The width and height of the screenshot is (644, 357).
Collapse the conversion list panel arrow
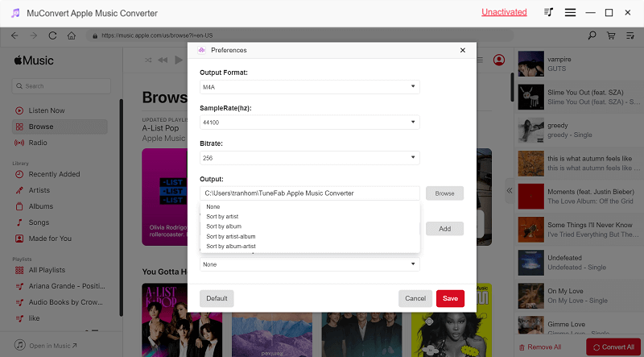click(x=509, y=190)
